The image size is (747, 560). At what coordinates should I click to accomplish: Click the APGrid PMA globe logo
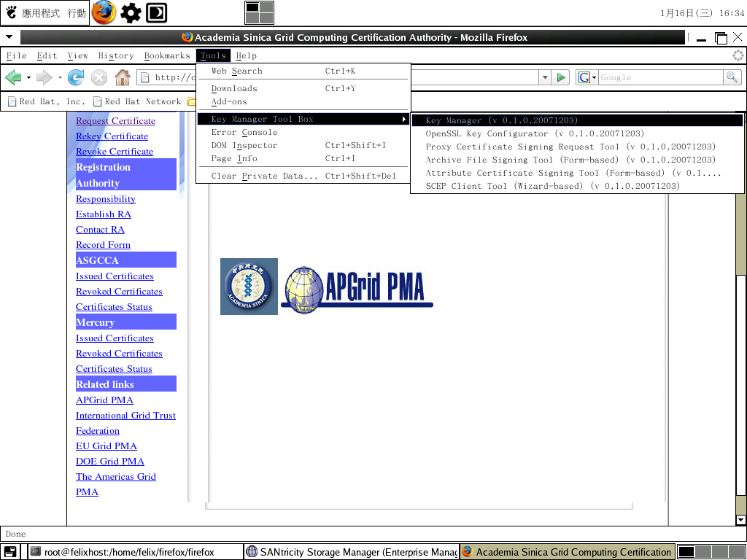pyautogui.click(x=357, y=289)
